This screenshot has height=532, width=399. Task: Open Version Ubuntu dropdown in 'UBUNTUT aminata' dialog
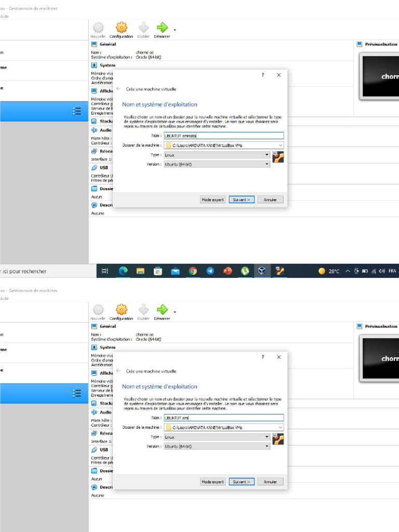click(x=217, y=164)
